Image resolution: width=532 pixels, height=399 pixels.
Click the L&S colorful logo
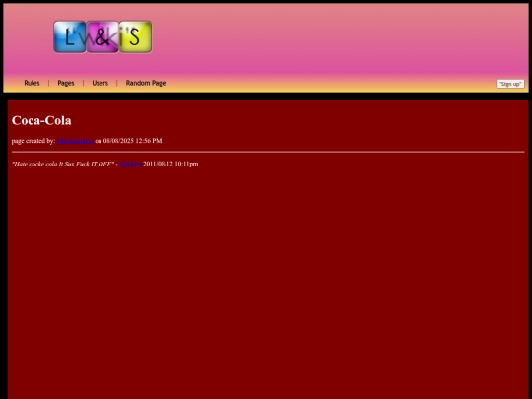click(102, 36)
